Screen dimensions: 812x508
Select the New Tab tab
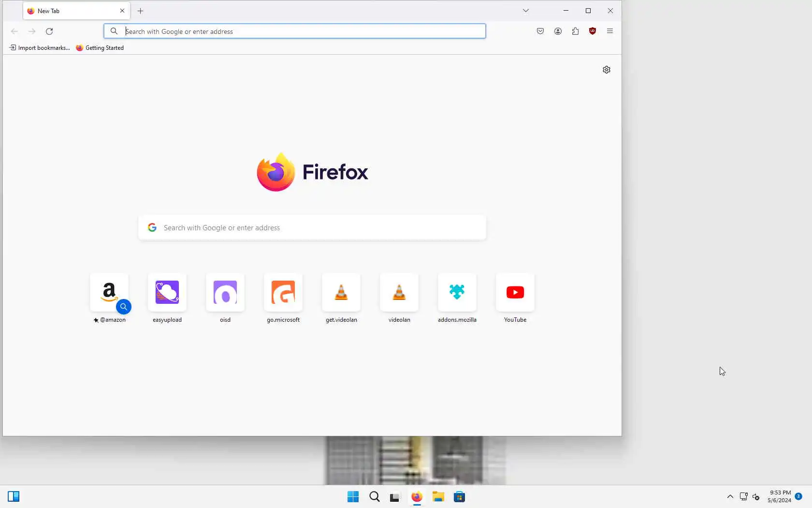click(x=76, y=11)
